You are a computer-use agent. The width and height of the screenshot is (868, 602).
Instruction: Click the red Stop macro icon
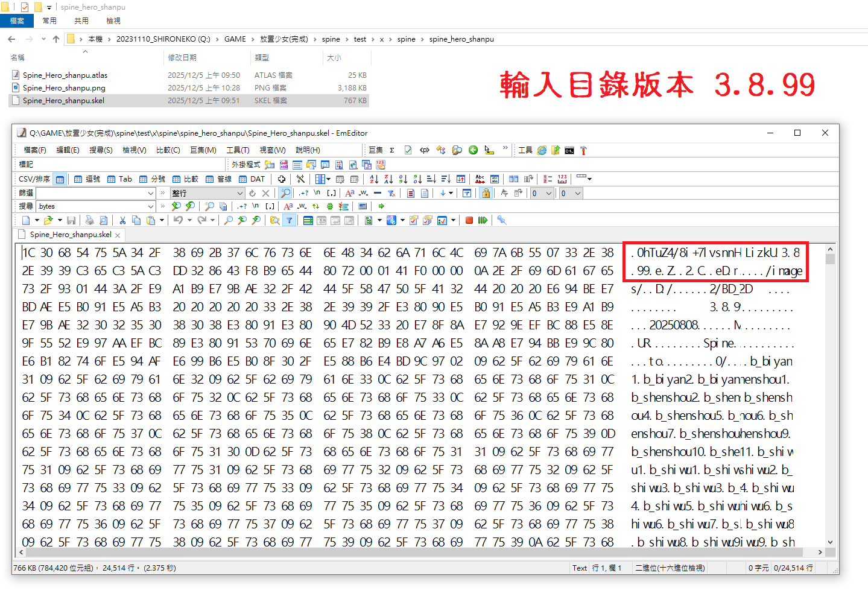coord(469,221)
